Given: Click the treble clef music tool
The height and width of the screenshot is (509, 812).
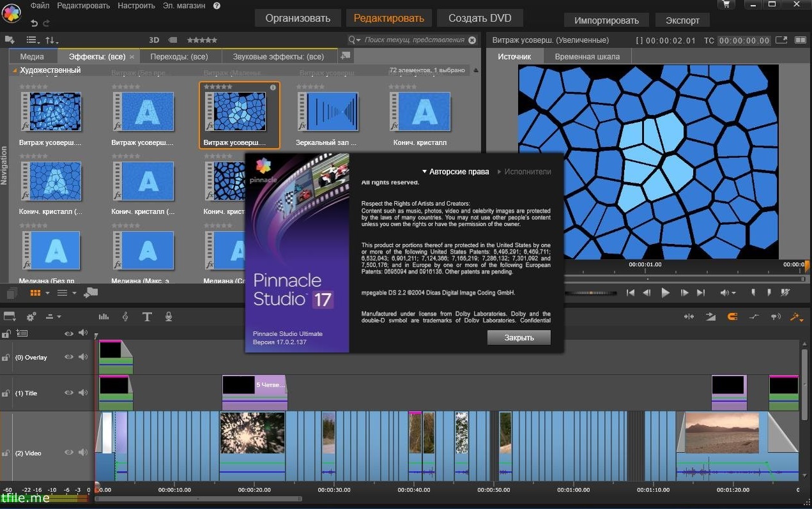Looking at the screenshot, I should pos(125,317).
